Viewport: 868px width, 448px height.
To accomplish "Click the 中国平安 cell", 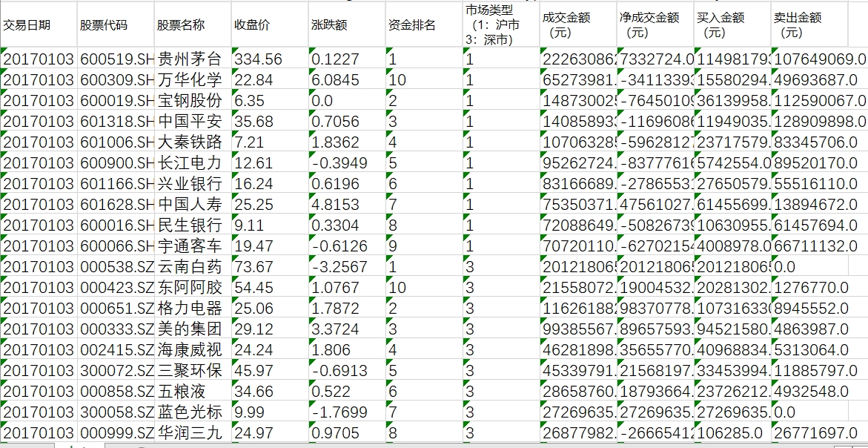I will pos(193,121).
